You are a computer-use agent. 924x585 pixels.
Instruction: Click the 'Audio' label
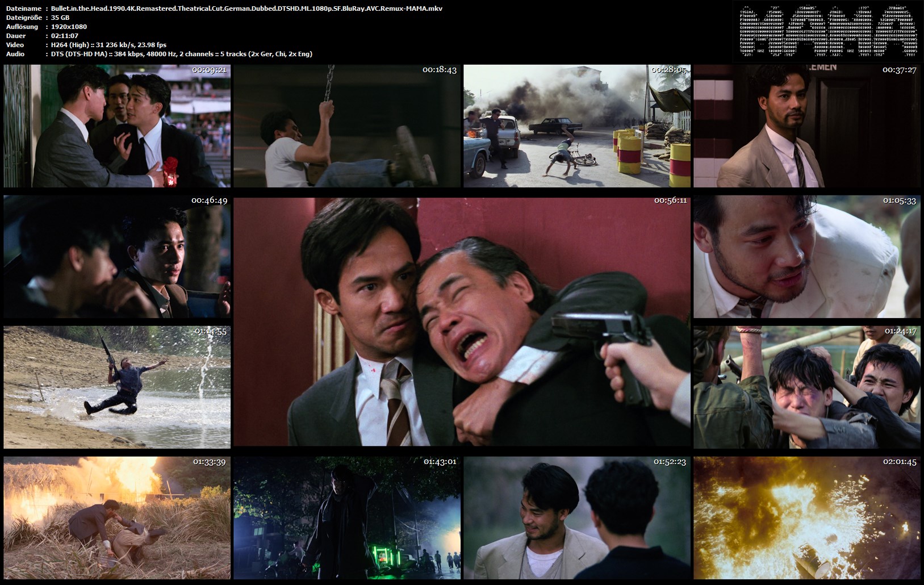click(15, 54)
